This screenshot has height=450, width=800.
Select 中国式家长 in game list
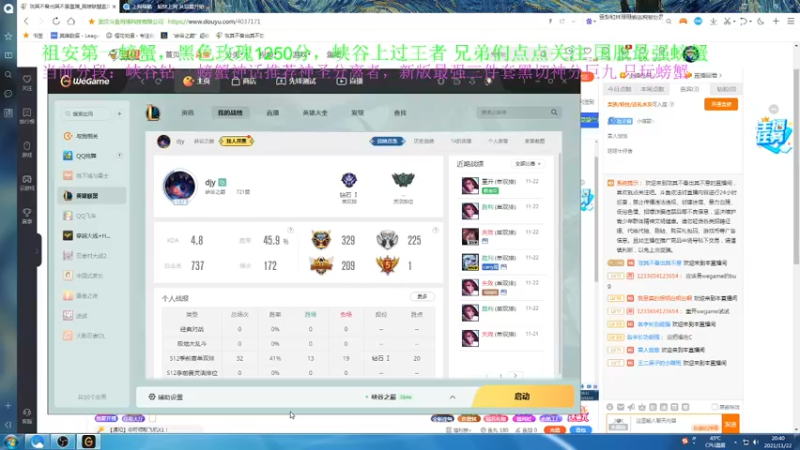coord(92,276)
